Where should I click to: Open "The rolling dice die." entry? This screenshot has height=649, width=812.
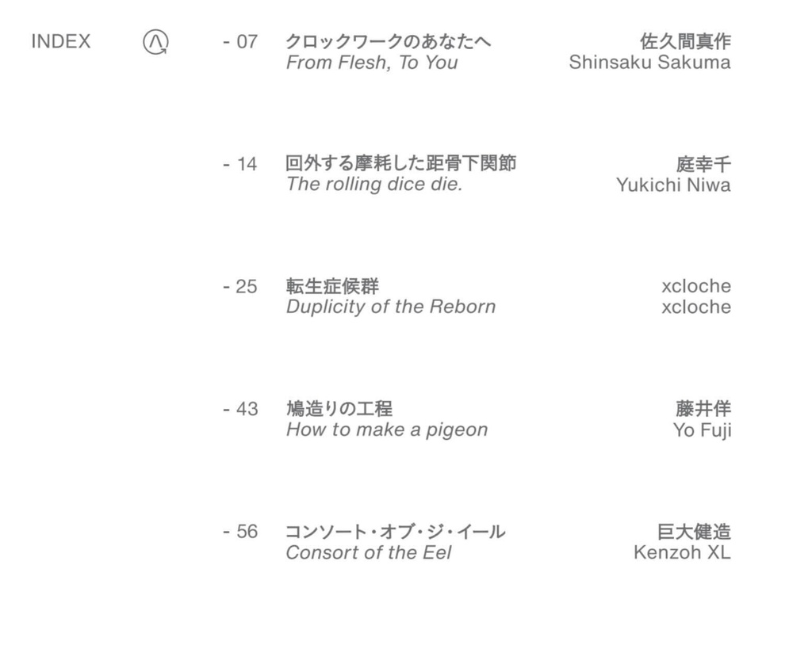pyautogui.click(x=374, y=185)
